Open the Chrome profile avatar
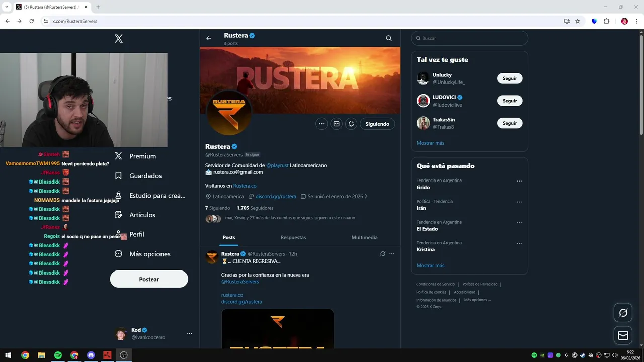Image resolution: width=644 pixels, height=362 pixels. [x=624, y=21]
